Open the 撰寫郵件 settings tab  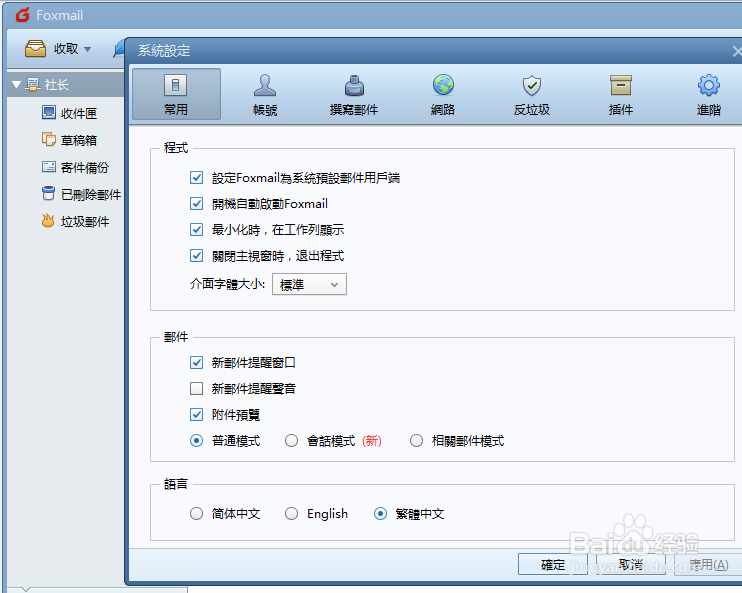point(354,94)
